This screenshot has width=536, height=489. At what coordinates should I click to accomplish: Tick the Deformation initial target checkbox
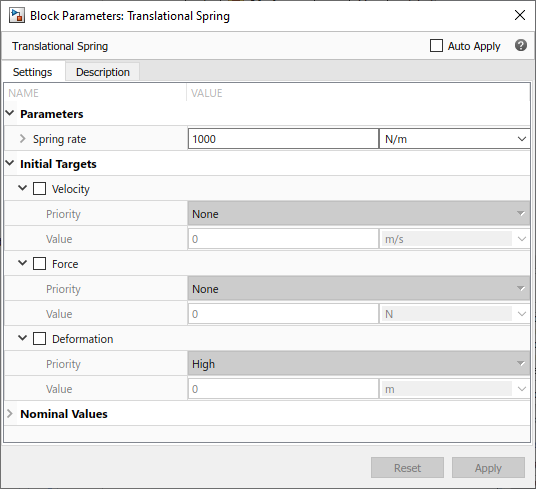(x=39, y=339)
